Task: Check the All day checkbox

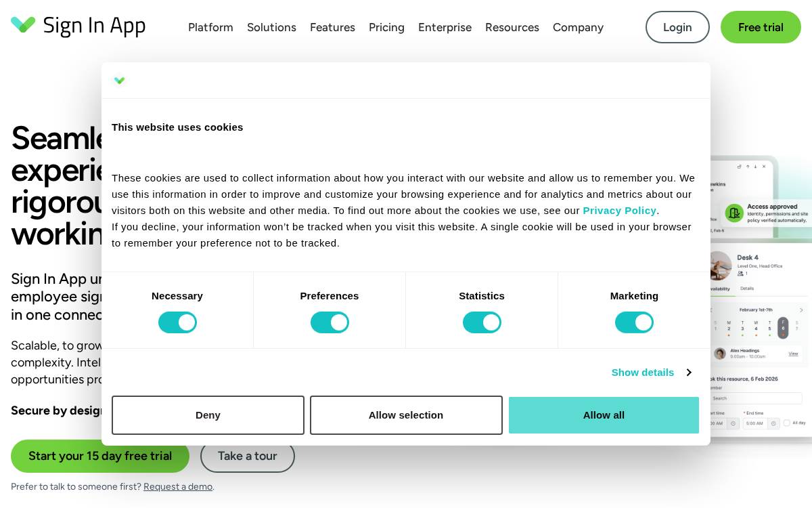Action: 786,423
